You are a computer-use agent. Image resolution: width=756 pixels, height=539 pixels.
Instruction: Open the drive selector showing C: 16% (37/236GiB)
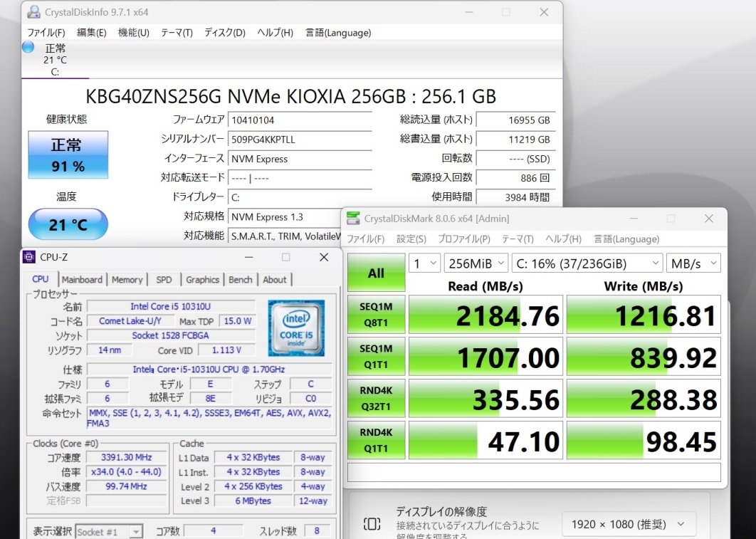pos(588,263)
